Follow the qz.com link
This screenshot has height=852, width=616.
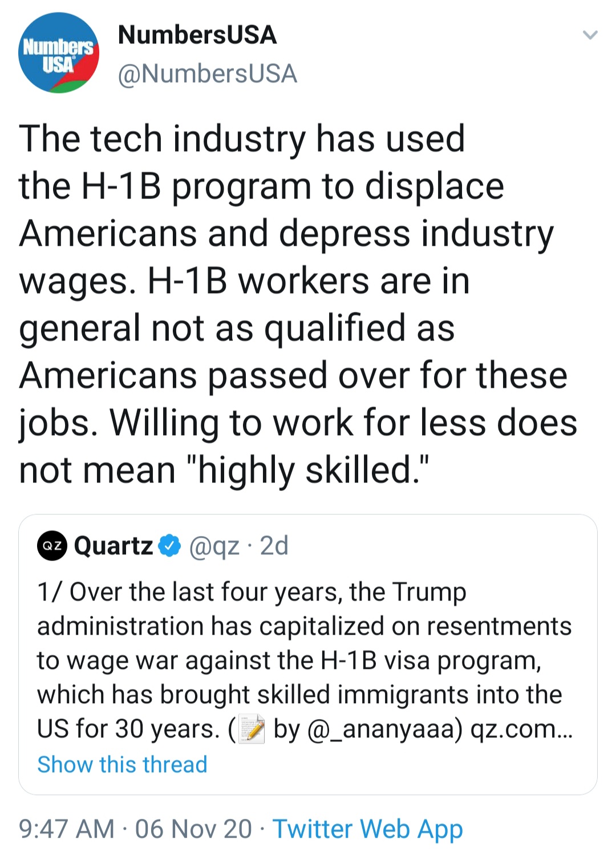pos(521,729)
